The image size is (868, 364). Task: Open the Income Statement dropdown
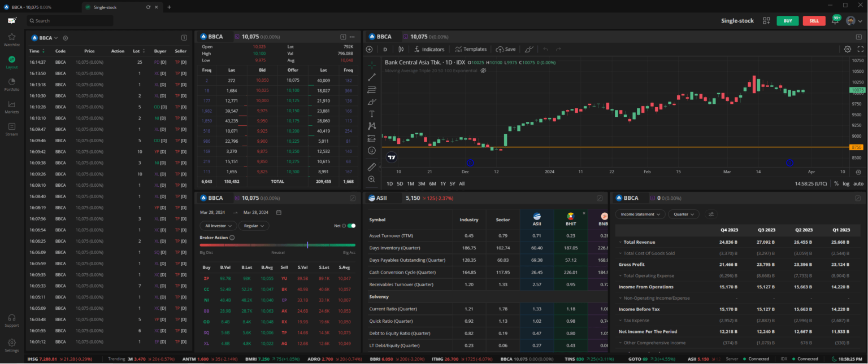click(x=639, y=214)
